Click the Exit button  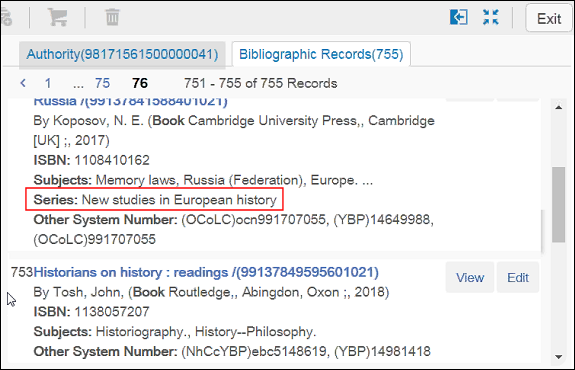549,18
